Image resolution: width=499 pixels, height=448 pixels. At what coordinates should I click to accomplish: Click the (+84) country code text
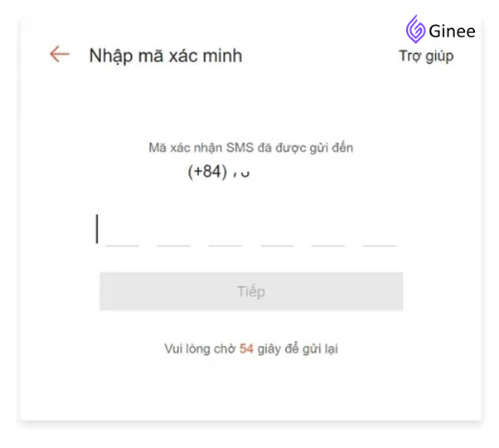point(207,172)
